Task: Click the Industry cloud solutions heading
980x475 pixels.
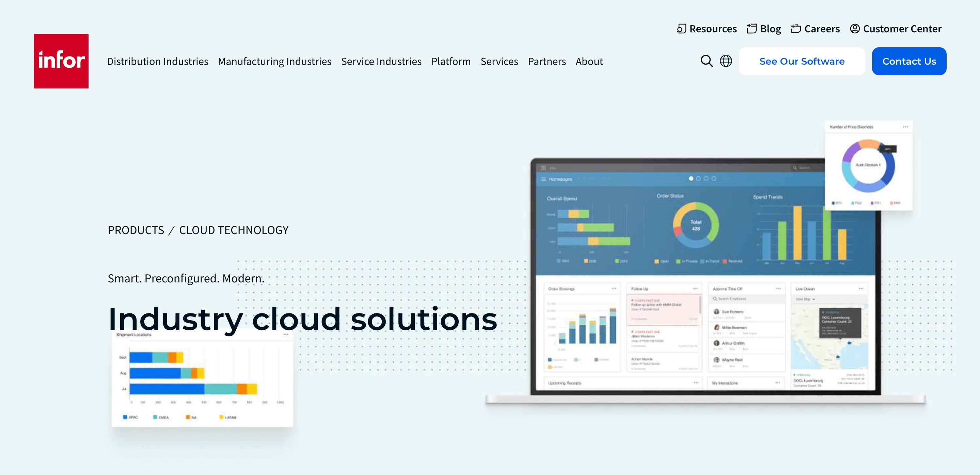Action: [302, 319]
